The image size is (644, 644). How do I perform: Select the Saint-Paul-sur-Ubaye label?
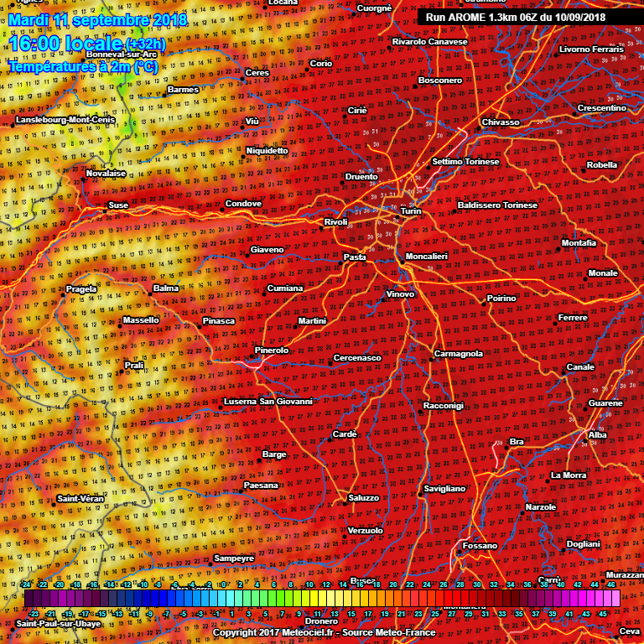click(59, 624)
